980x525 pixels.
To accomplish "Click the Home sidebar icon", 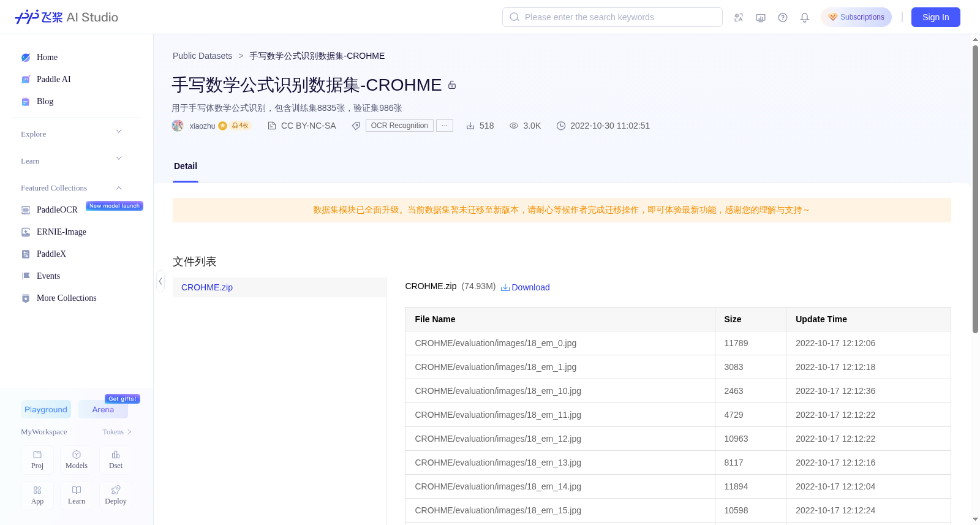I will (x=26, y=58).
